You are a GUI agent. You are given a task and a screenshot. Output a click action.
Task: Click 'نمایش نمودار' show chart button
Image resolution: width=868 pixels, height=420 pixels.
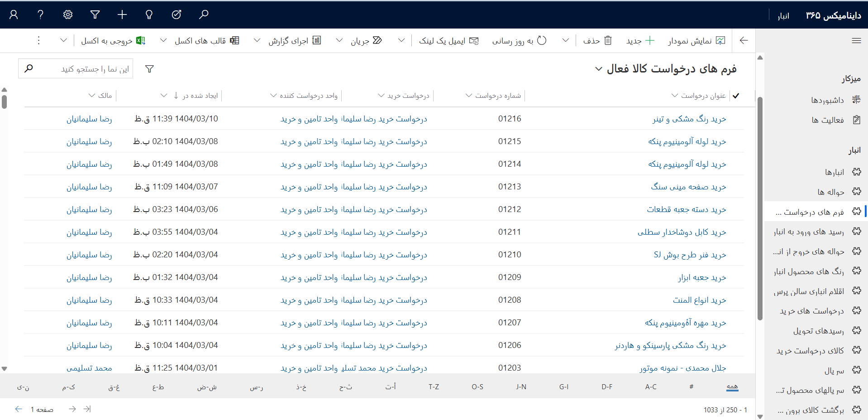tap(696, 41)
